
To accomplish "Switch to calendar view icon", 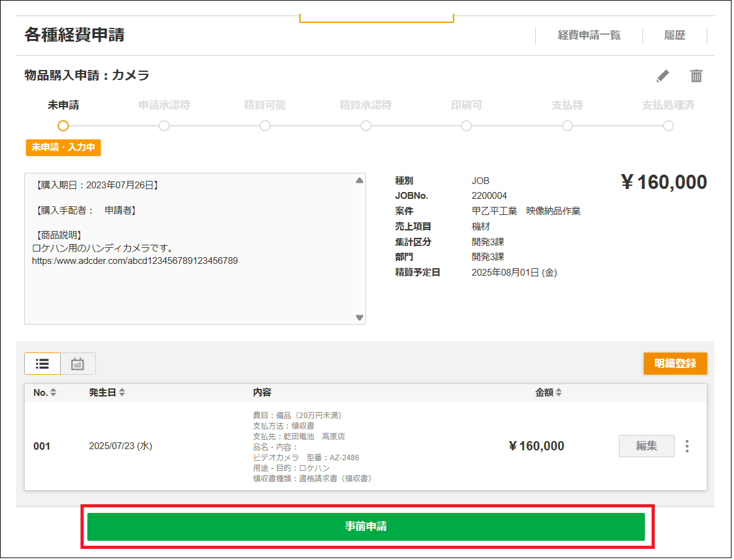I will (78, 365).
